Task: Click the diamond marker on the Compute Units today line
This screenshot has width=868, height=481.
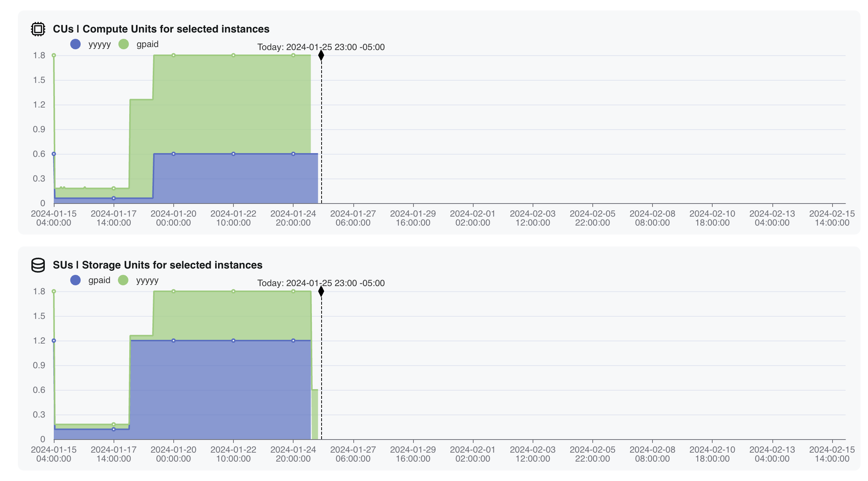Action: click(x=320, y=55)
